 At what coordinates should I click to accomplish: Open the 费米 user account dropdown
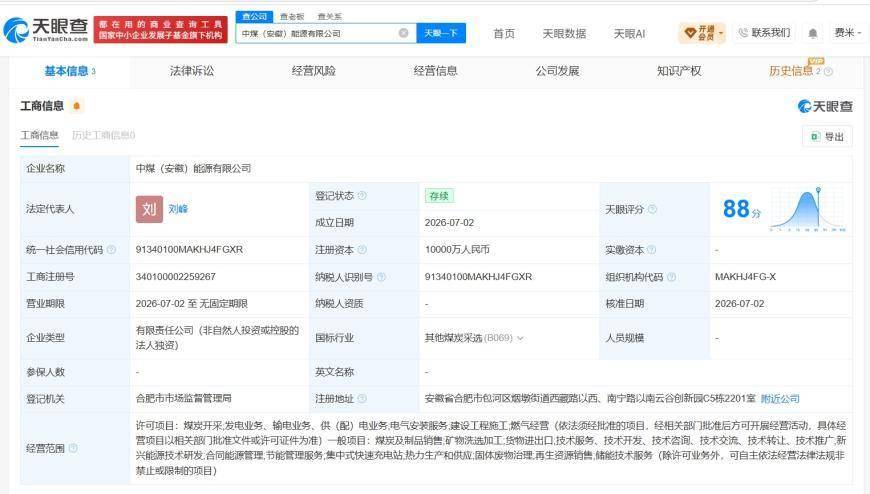(x=847, y=33)
